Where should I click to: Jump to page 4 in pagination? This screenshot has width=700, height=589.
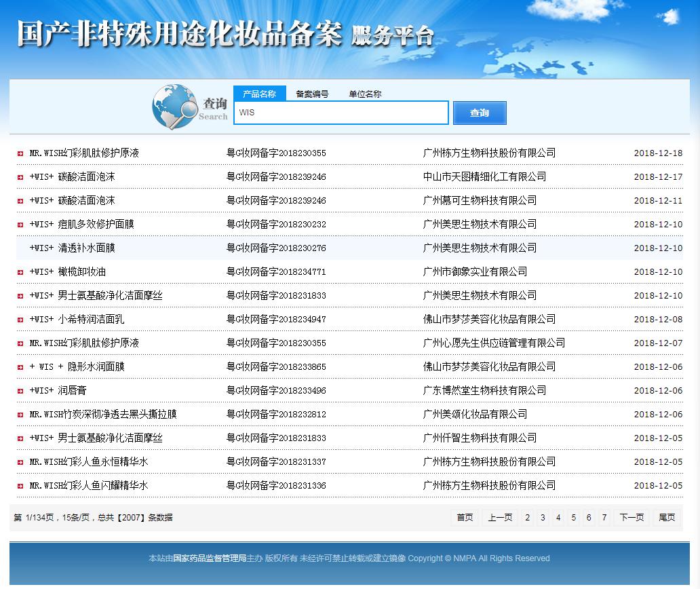558,517
